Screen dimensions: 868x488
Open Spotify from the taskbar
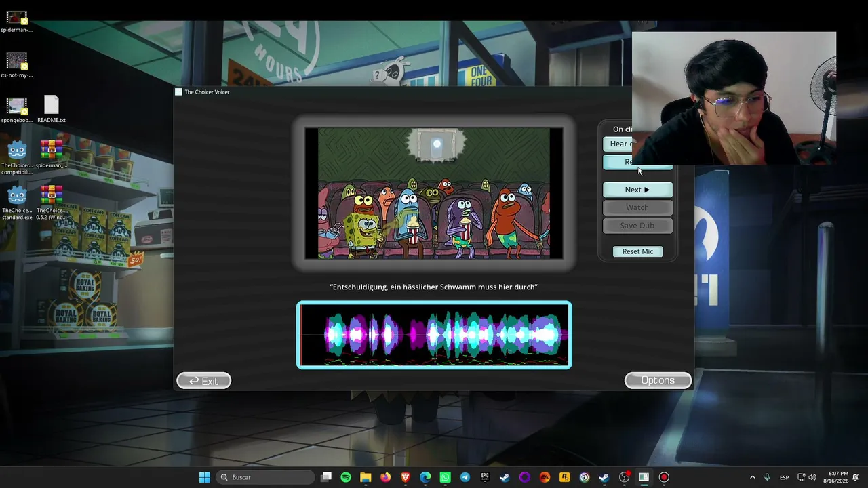(x=346, y=477)
